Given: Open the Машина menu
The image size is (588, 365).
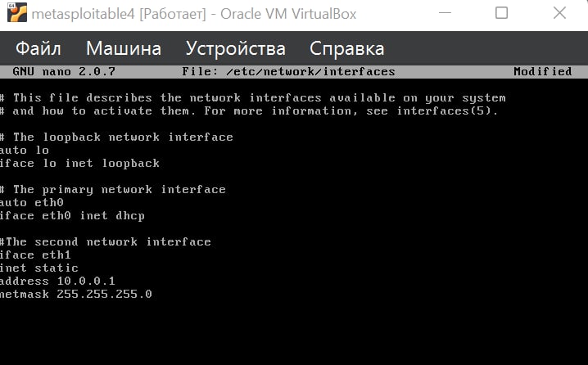Looking at the screenshot, I should tap(124, 48).
